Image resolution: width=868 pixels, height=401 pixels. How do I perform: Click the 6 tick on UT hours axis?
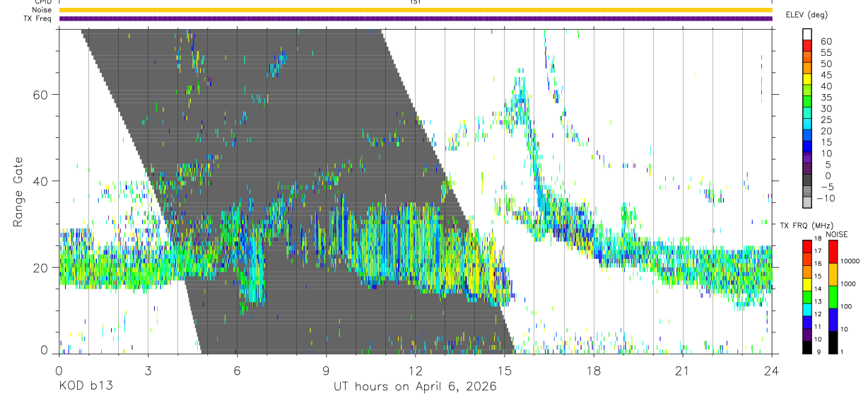click(237, 371)
